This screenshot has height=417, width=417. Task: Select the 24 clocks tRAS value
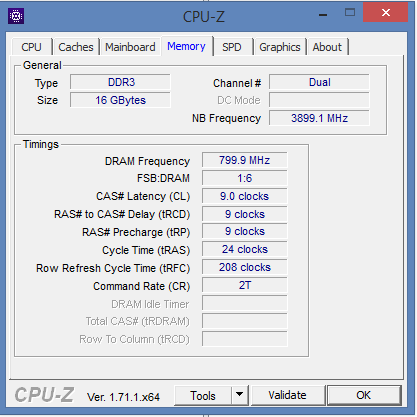[x=245, y=249]
